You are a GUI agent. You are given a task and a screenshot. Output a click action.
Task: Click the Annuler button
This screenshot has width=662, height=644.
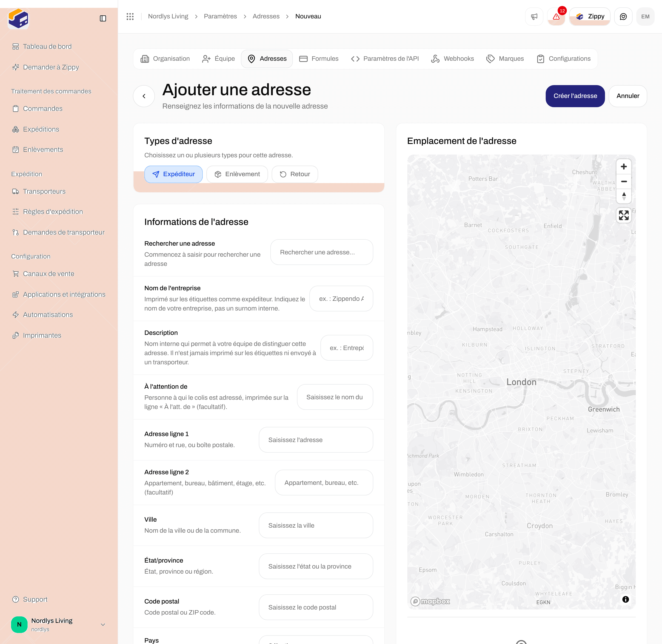pos(628,96)
